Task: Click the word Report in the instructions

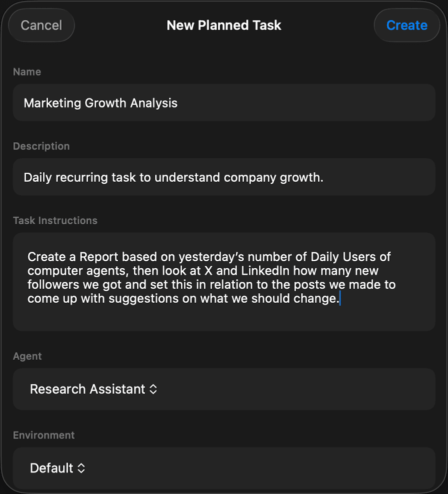Action: click(x=99, y=257)
